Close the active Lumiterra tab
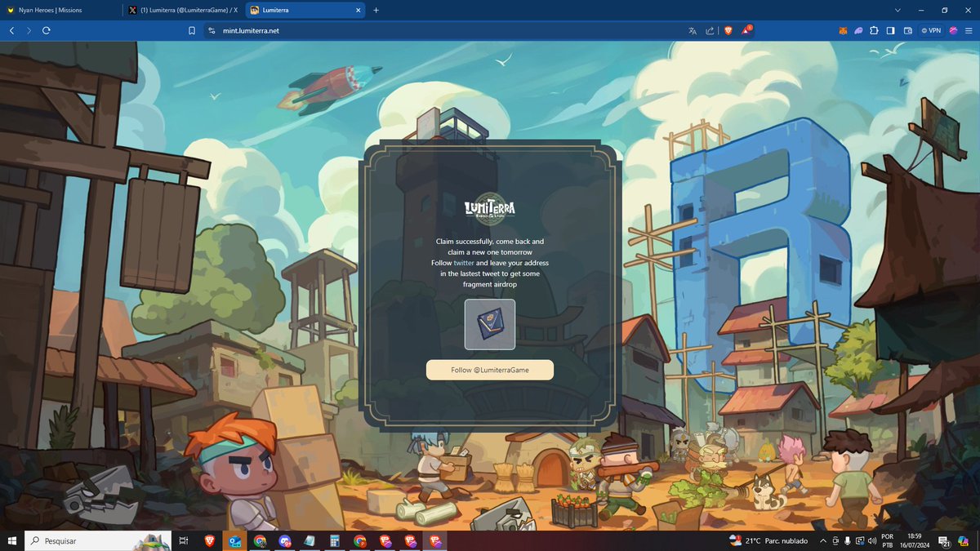 point(358,10)
